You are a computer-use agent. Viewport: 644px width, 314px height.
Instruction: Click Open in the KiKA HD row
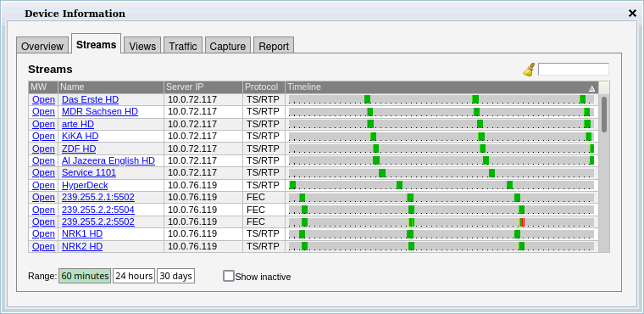tap(43, 136)
